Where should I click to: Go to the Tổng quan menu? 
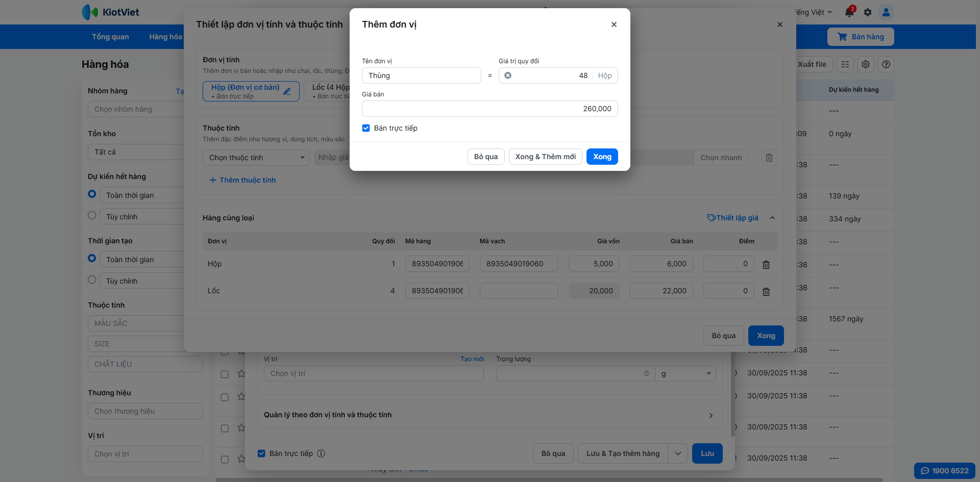click(x=110, y=37)
